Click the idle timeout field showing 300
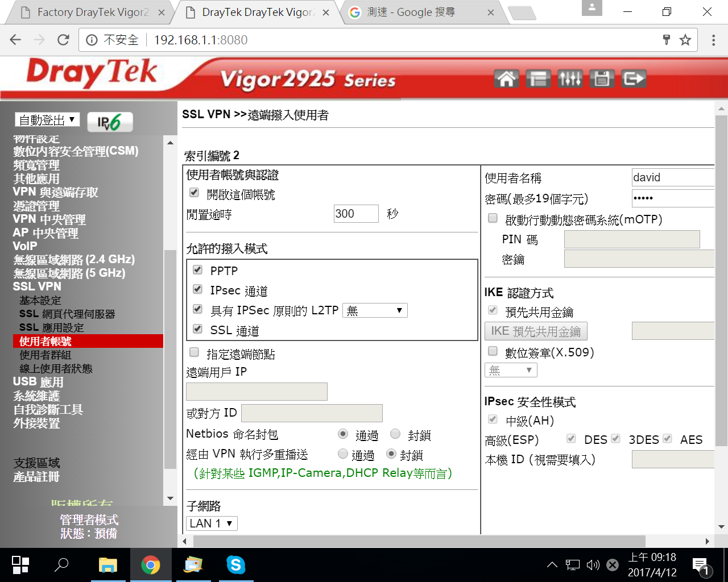Viewport: 728px width, 582px height. (x=355, y=214)
